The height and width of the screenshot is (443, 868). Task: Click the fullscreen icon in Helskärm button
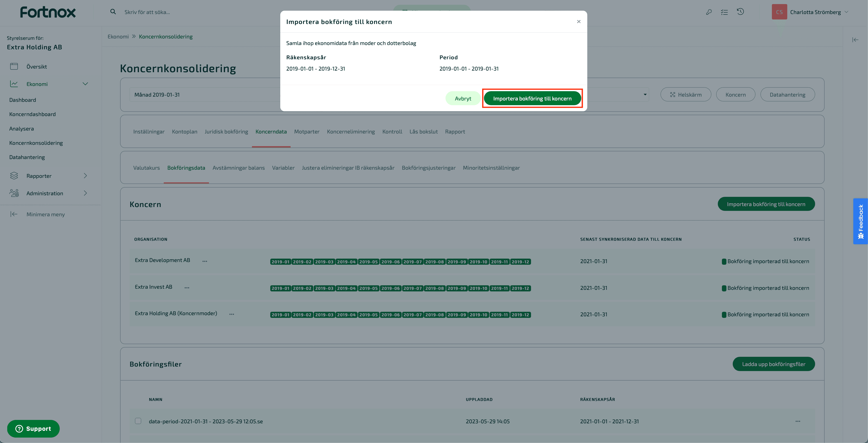click(x=673, y=95)
